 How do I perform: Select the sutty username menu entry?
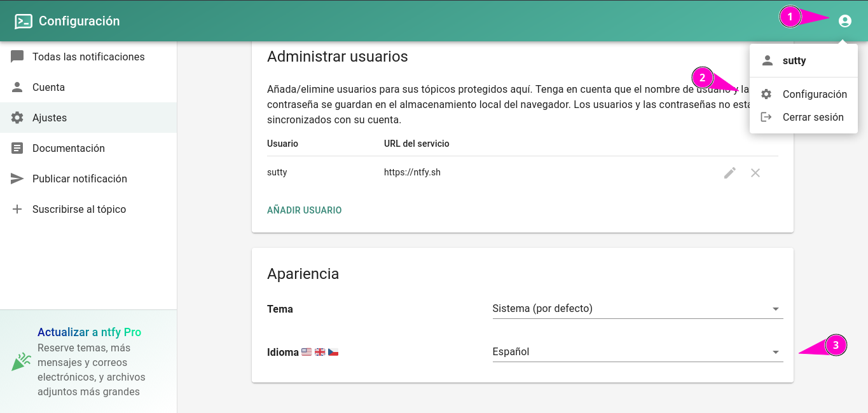tap(794, 61)
